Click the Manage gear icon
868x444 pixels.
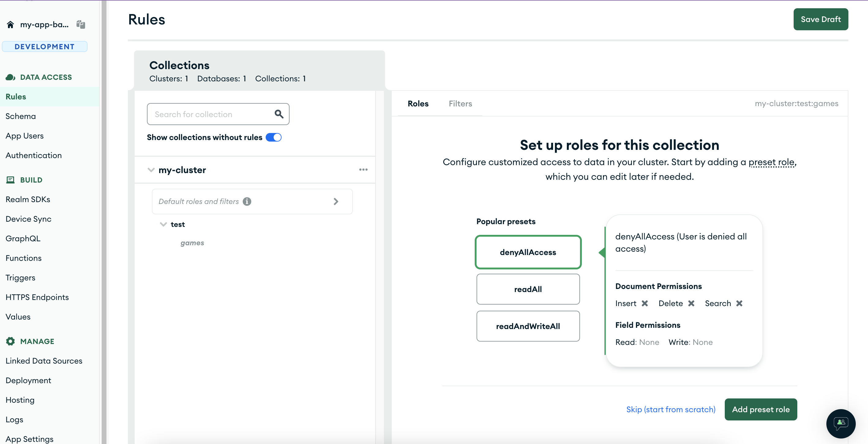10,341
